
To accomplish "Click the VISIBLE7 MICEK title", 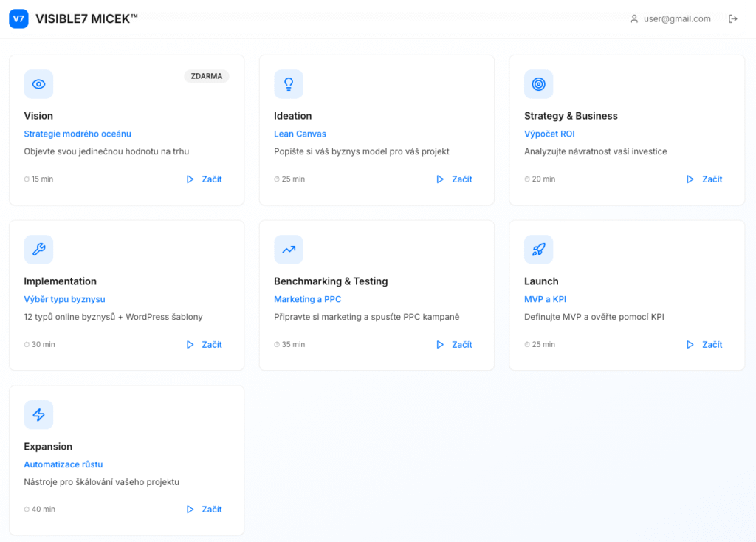I will click(86, 19).
